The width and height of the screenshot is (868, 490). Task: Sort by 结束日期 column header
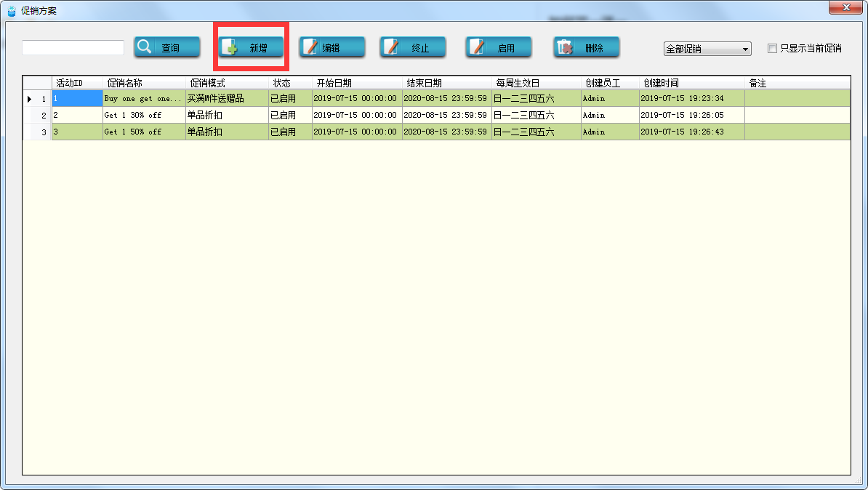pyautogui.click(x=447, y=83)
